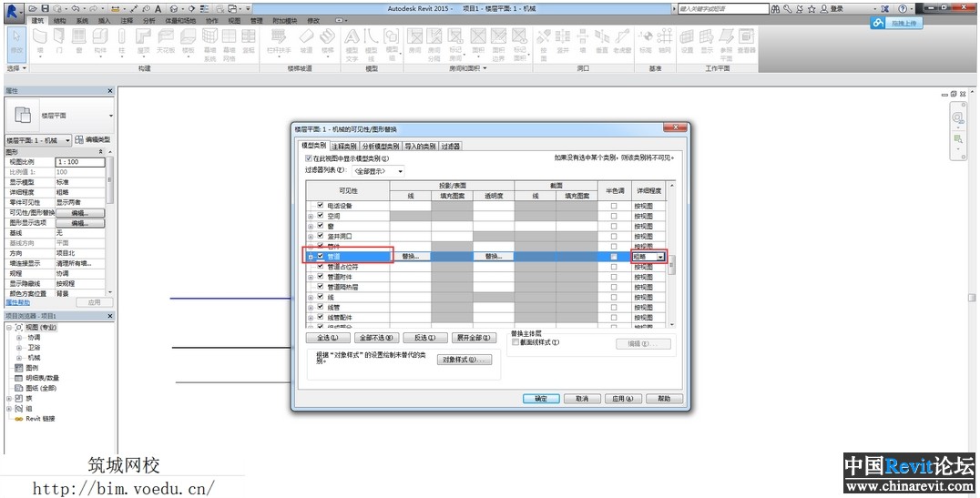This screenshot has width=980, height=498.
Task: Expand the 族 node in project browser
Action: click(x=9, y=398)
